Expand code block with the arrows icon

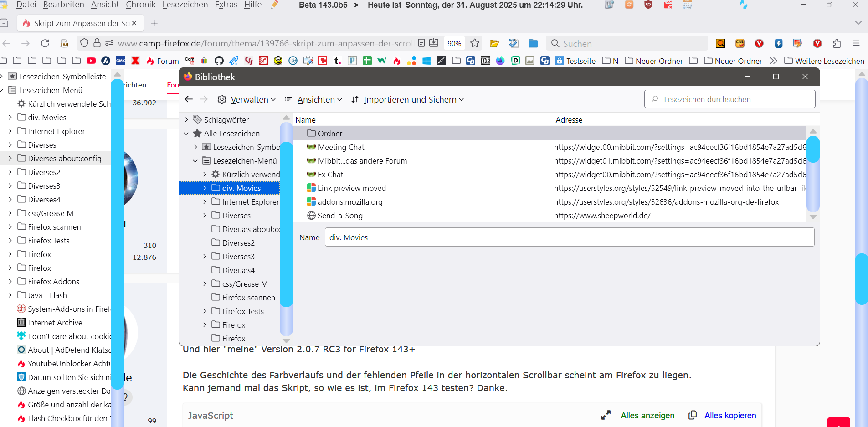coord(606,415)
